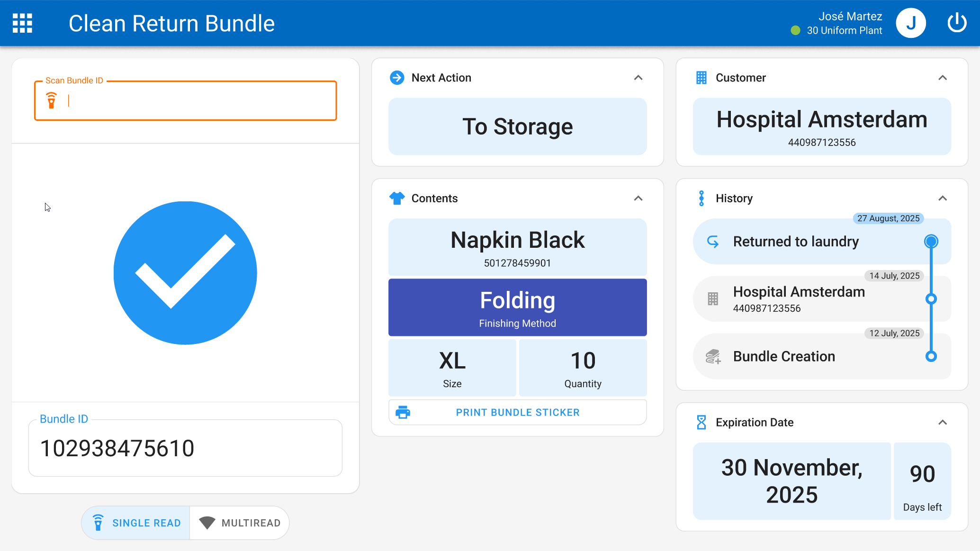Click the user avatar J circle
The width and height of the screenshot is (980, 551).
coord(910,23)
